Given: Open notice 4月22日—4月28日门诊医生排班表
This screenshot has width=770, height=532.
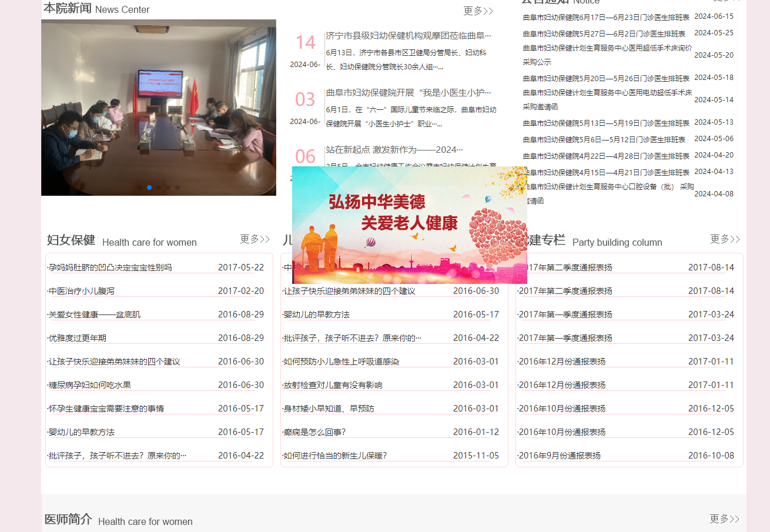Looking at the screenshot, I should (606, 156).
